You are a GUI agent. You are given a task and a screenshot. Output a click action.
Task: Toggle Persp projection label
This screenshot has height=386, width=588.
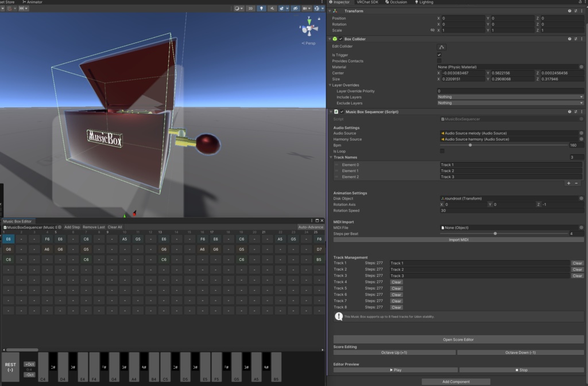point(308,44)
